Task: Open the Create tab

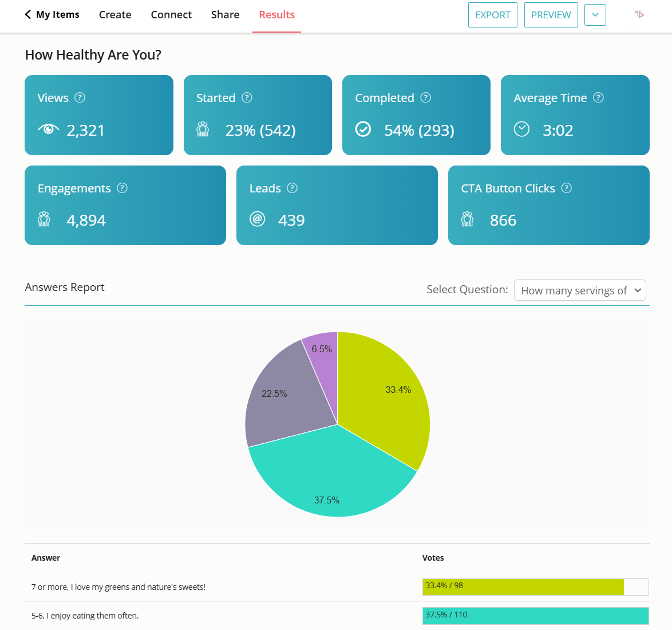Action: point(114,14)
